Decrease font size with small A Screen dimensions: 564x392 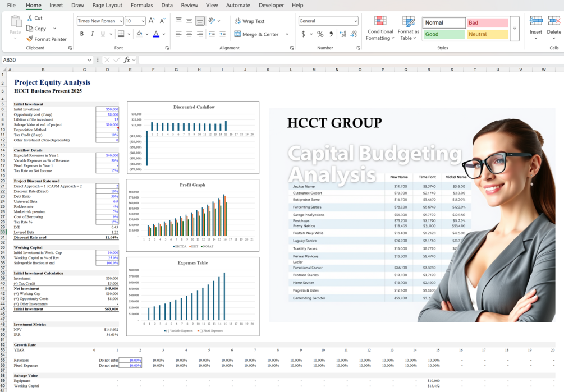coord(163,21)
